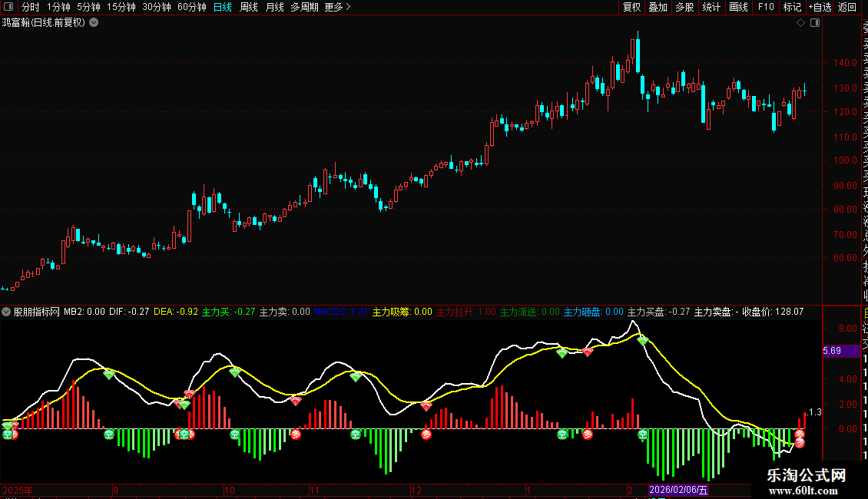Click the panel layout icon at top-left

8,7
